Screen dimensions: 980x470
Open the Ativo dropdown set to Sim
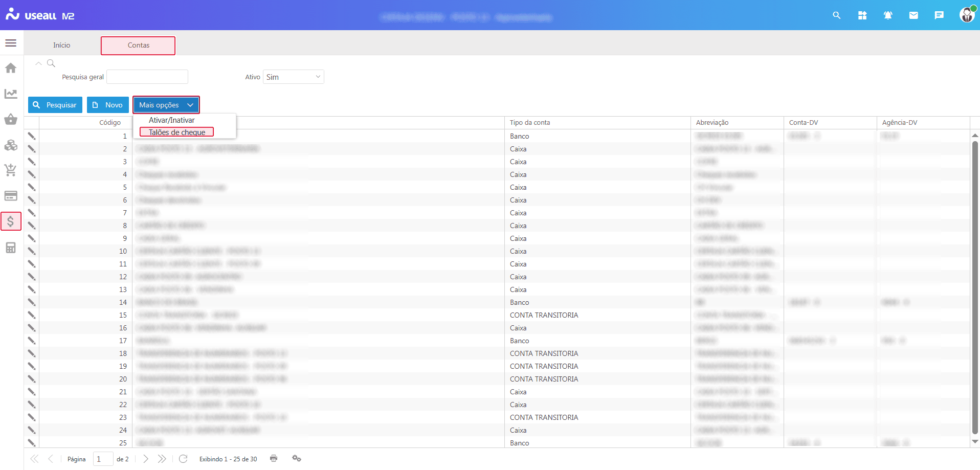[x=293, y=77]
